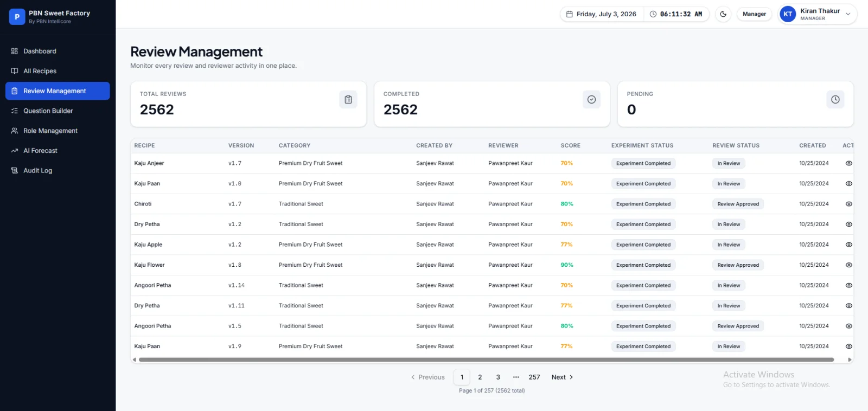View the Kaju Flower review eye icon

[849, 265]
